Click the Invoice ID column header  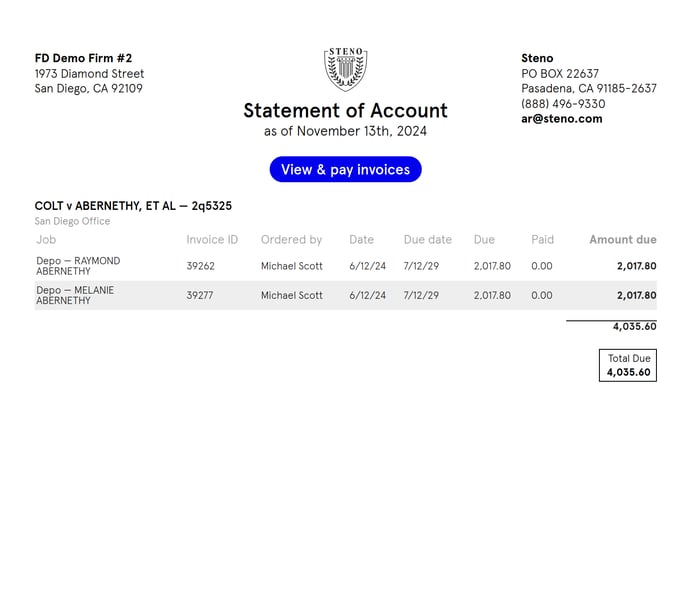(x=212, y=240)
